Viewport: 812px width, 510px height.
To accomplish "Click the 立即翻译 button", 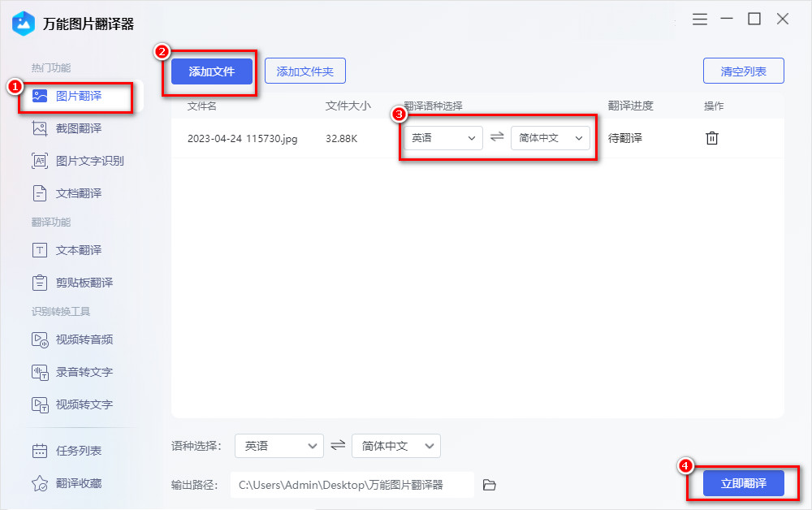I will [x=745, y=483].
